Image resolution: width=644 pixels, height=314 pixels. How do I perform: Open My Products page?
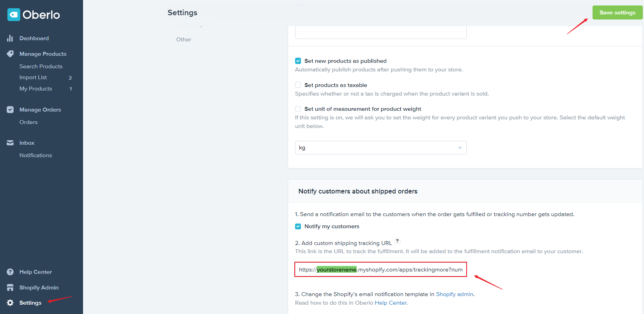[x=35, y=89]
